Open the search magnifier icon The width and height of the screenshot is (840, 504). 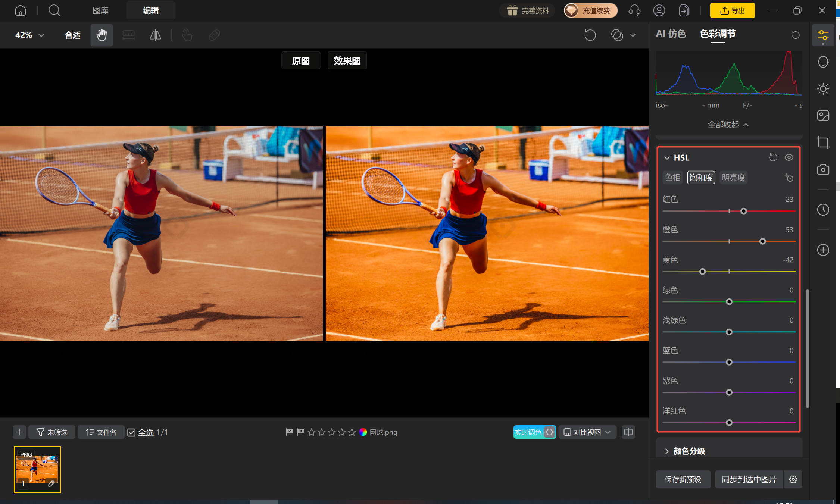(x=54, y=10)
